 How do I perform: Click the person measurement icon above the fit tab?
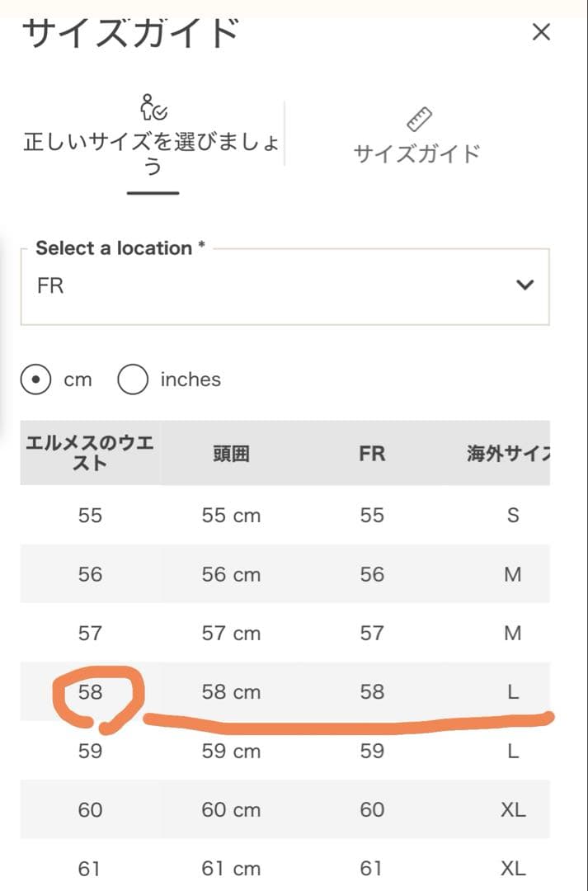[152, 108]
